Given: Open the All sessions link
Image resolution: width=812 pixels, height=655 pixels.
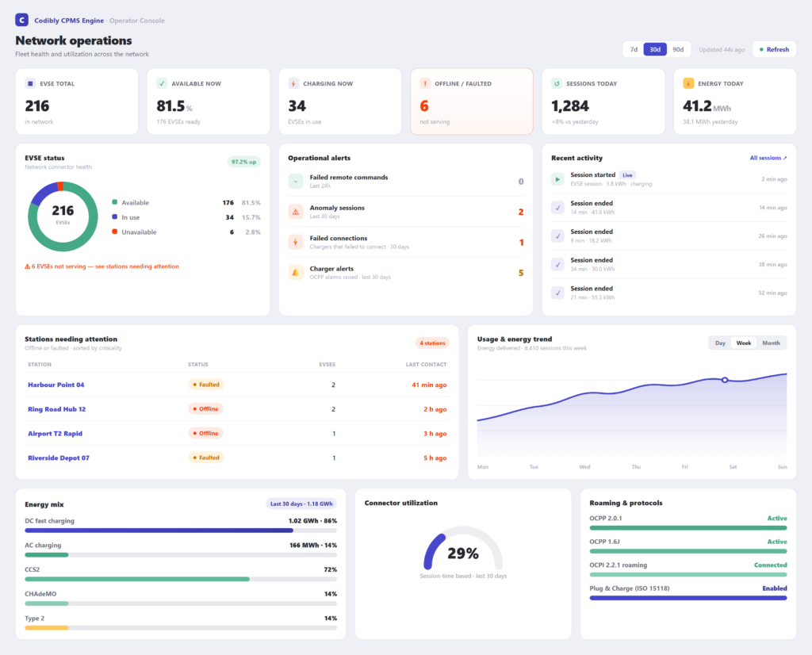Looking at the screenshot, I should tap(768, 158).
